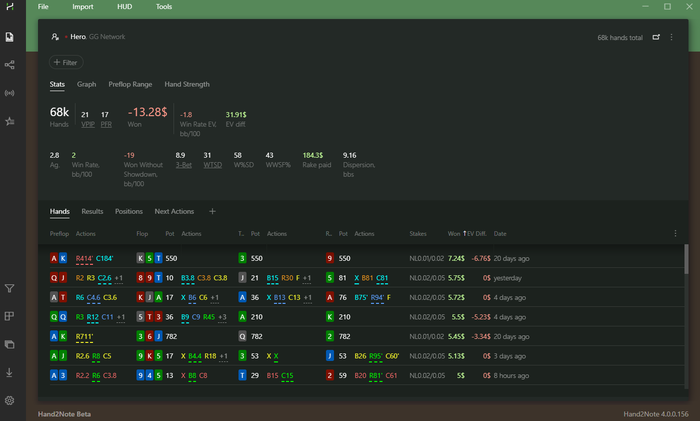The image size is (700, 421).
Task: Click the + Filter button
Action: tap(66, 63)
